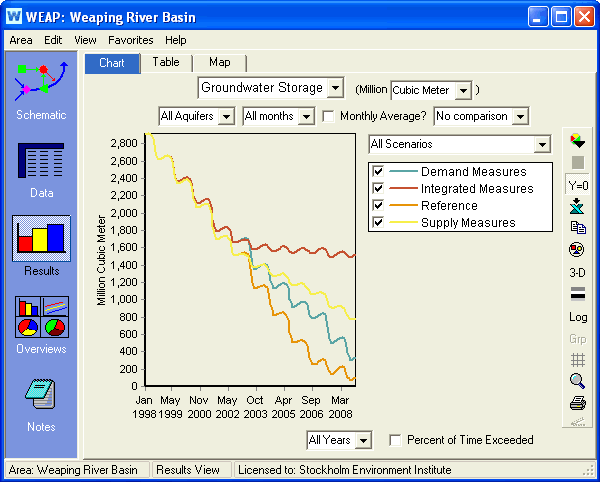Click Licensed to: Stockholm Environment Institute text
600x482 pixels.
coord(345,470)
